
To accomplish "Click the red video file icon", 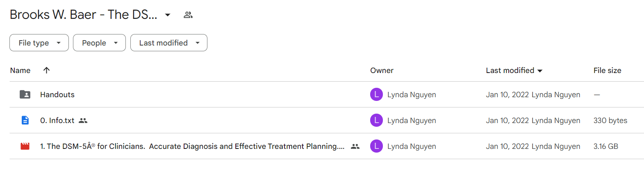I will pyautogui.click(x=25, y=146).
